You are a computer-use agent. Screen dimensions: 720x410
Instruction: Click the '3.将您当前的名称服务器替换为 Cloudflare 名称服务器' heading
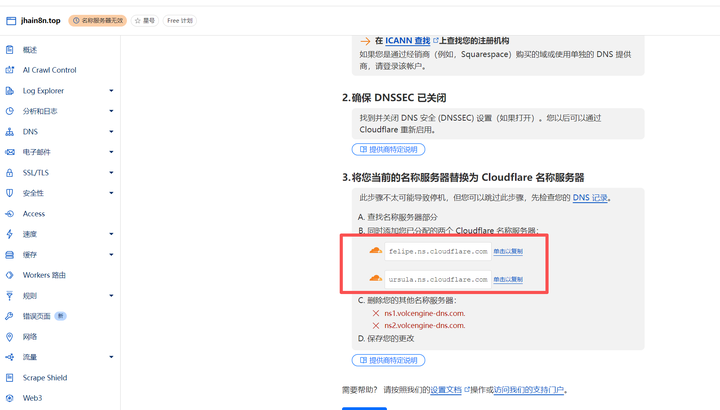coord(463,177)
